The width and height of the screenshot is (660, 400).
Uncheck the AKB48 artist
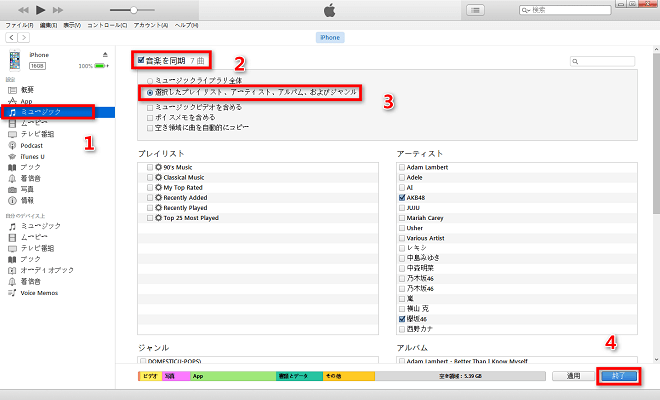(402, 197)
